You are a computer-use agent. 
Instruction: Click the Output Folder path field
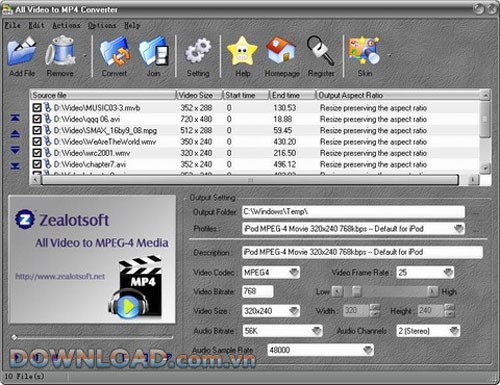click(353, 212)
